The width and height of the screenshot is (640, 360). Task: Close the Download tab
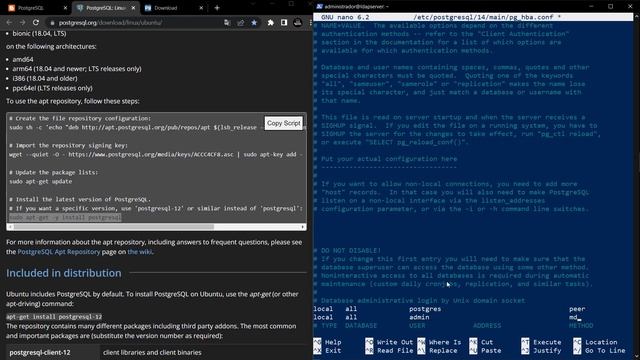click(x=201, y=8)
